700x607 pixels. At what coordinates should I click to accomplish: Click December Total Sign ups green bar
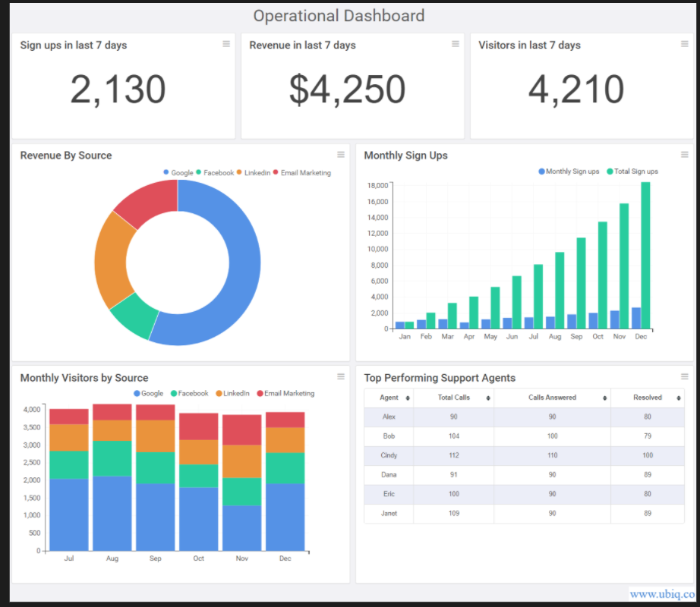point(645,255)
